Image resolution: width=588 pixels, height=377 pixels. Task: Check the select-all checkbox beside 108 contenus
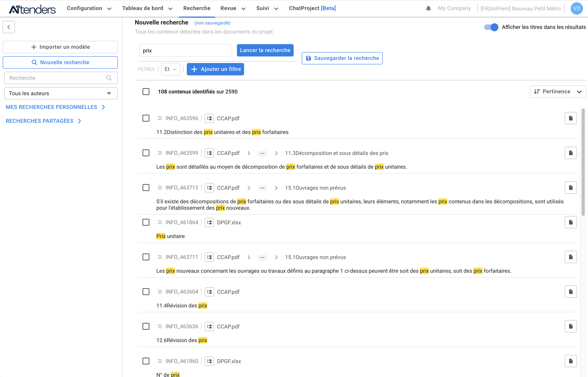click(146, 92)
